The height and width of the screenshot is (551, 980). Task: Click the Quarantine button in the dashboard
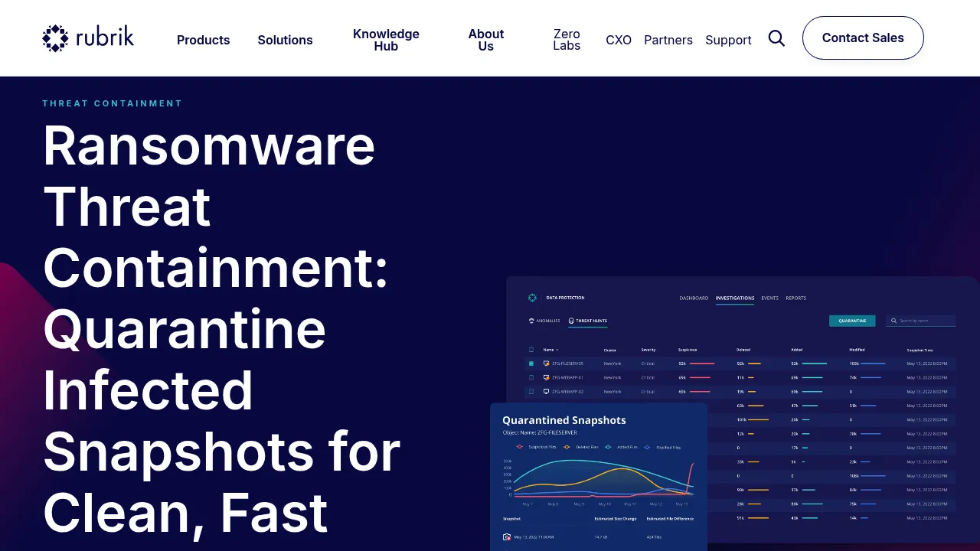852,321
